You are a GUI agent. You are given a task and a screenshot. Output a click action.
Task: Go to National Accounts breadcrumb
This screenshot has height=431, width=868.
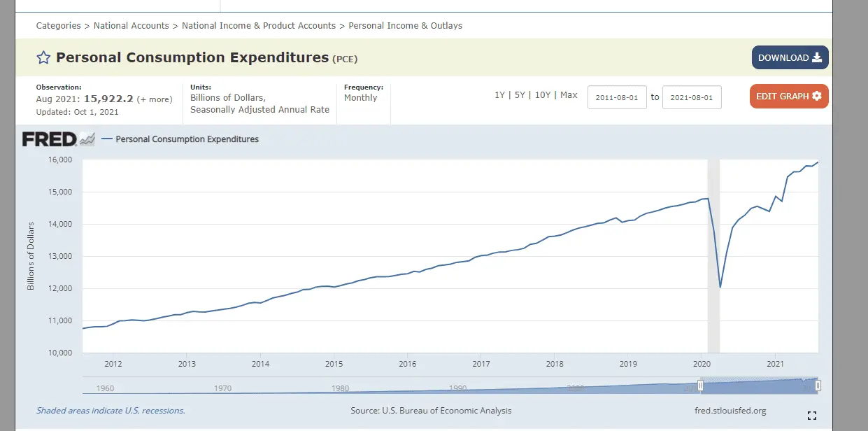point(131,26)
